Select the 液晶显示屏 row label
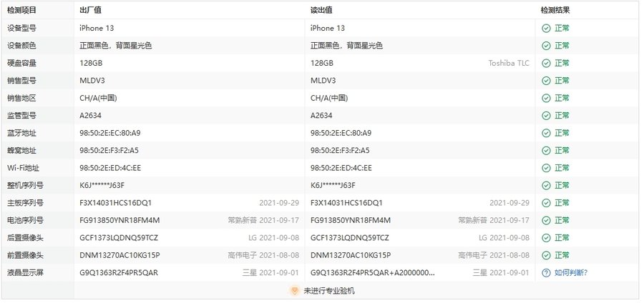The height and width of the screenshot is (303, 644). tap(25, 273)
